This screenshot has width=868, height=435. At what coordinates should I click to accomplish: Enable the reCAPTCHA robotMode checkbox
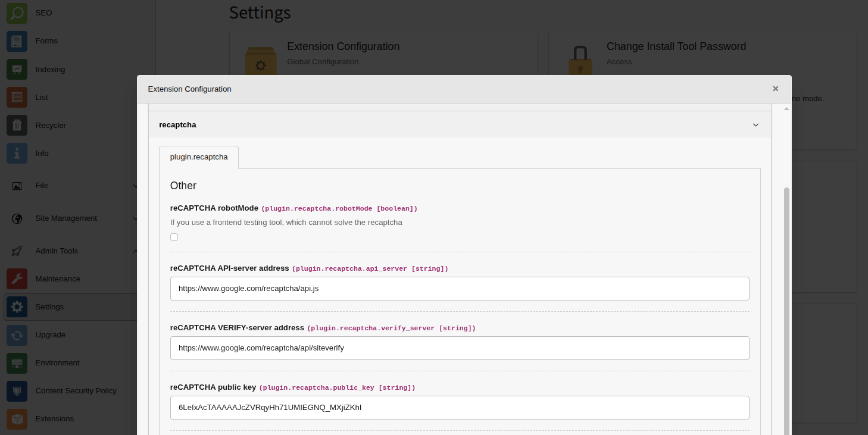(x=174, y=237)
